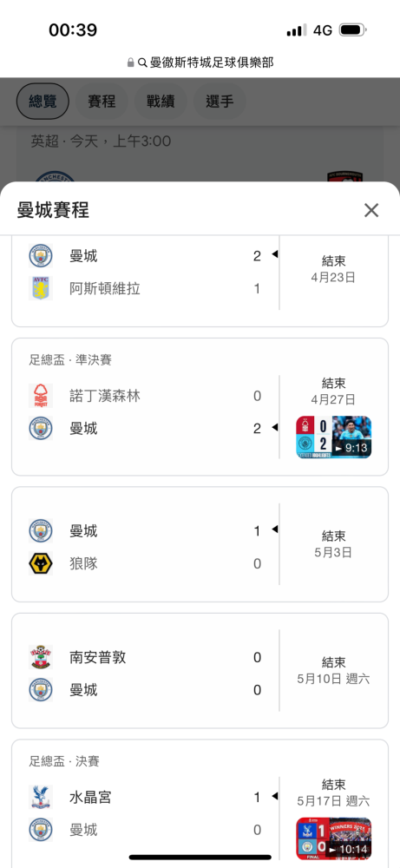Tap Nottingham Forest red crest icon

pyautogui.click(x=41, y=396)
